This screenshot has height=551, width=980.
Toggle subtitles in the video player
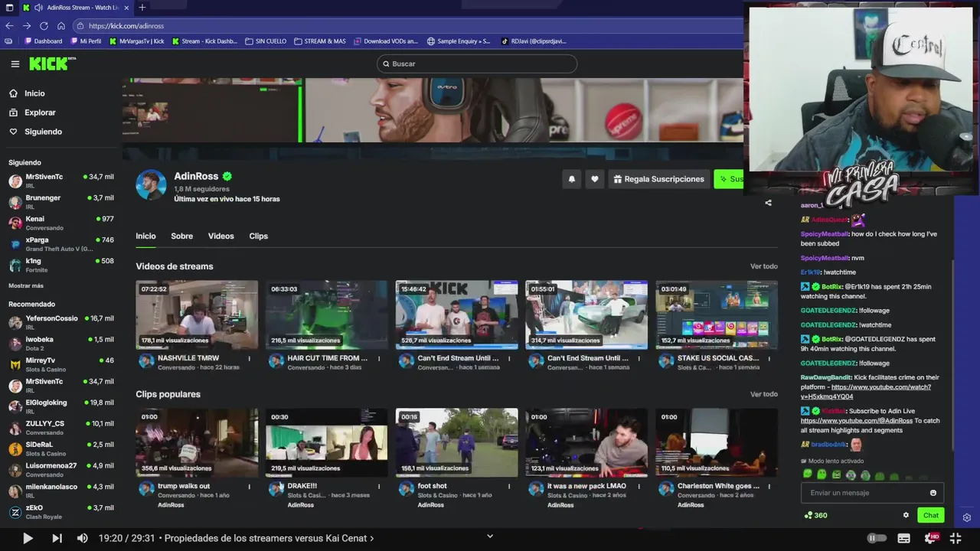click(x=903, y=538)
